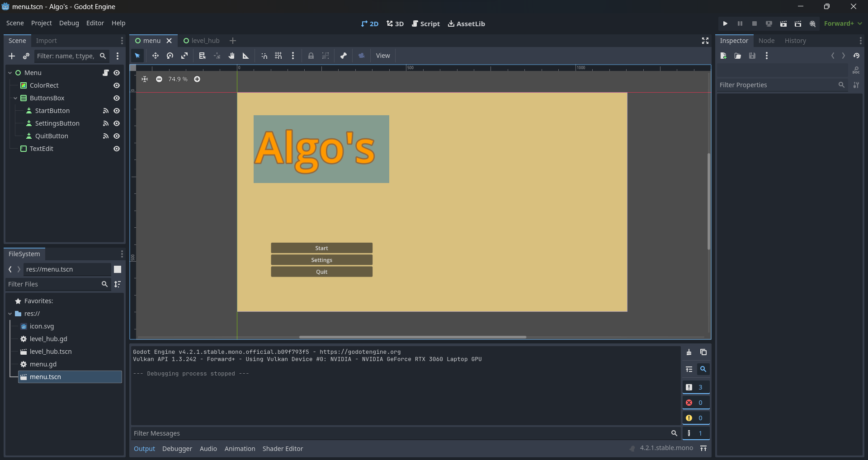Screen dimensions: 868x460
Task: Open SettingsButton signal connections icon
Action: (x=106, y=123)
